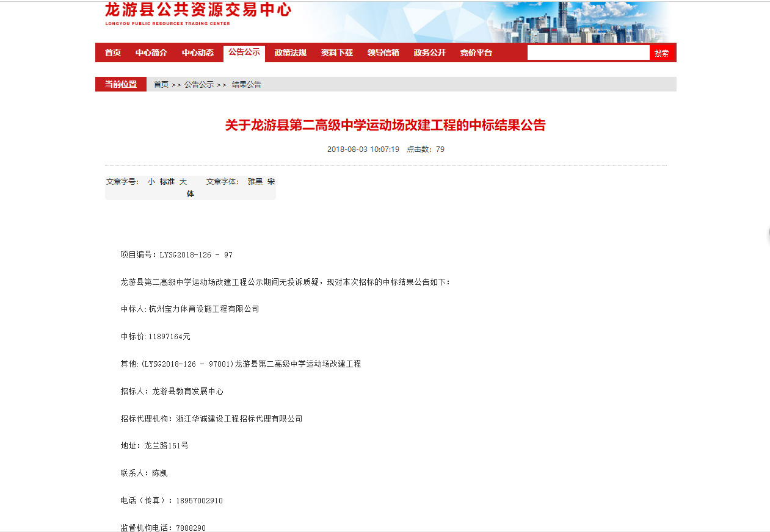Click the 搜索 search button
This screenshot has width=770, height=532.
pyautogui.click(x=663, y=52)
